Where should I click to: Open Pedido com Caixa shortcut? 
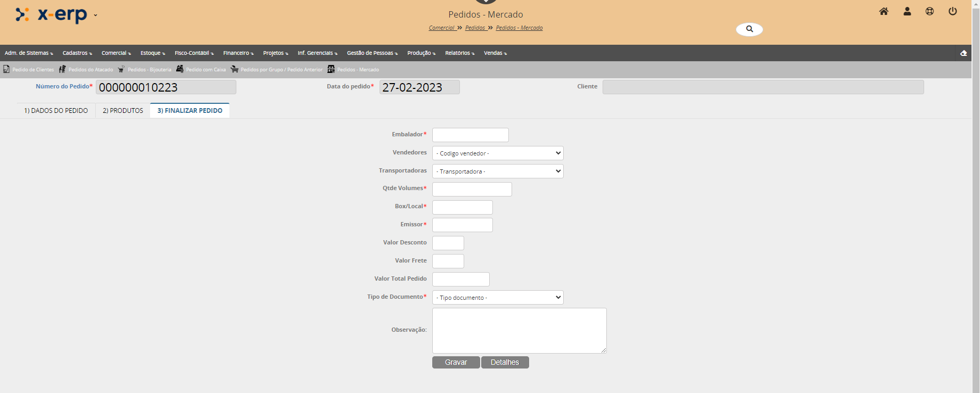201,70
